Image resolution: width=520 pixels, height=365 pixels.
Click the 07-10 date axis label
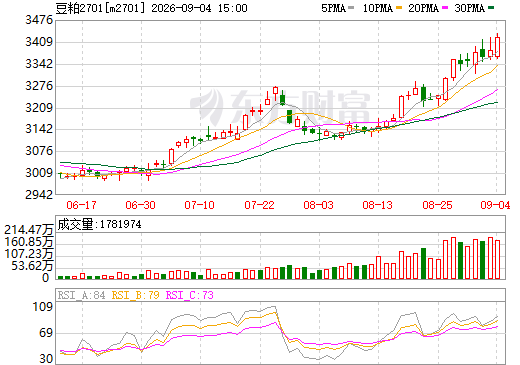coord(200,205)
